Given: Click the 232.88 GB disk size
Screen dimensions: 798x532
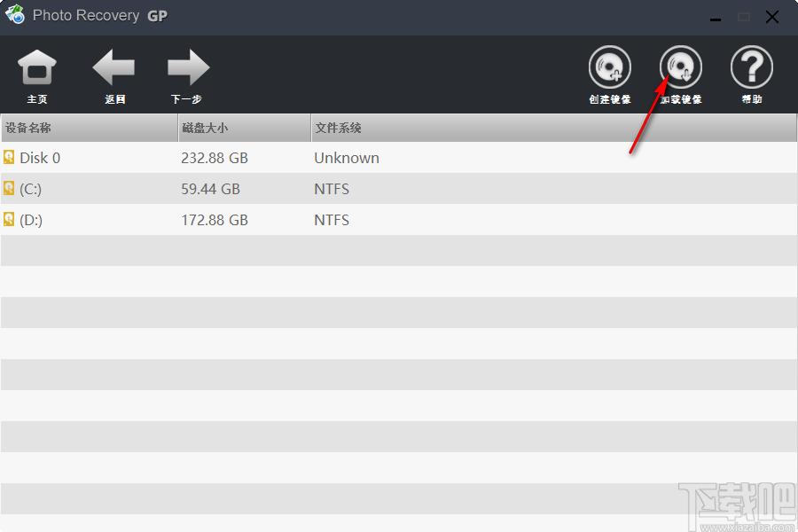Looking at the screenshot, I should coord(215,158).
